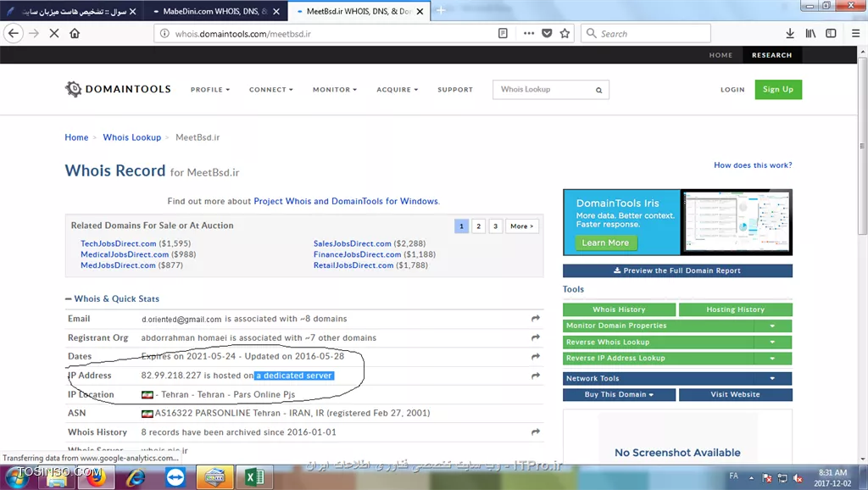This screenshot has height=490, width=868.
Task: Open Project Whois and DomainTools for Windows link
Action: (x=346, y=201)
